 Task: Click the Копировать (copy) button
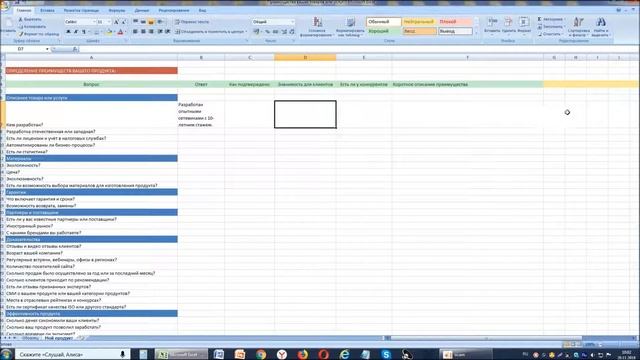32,27
